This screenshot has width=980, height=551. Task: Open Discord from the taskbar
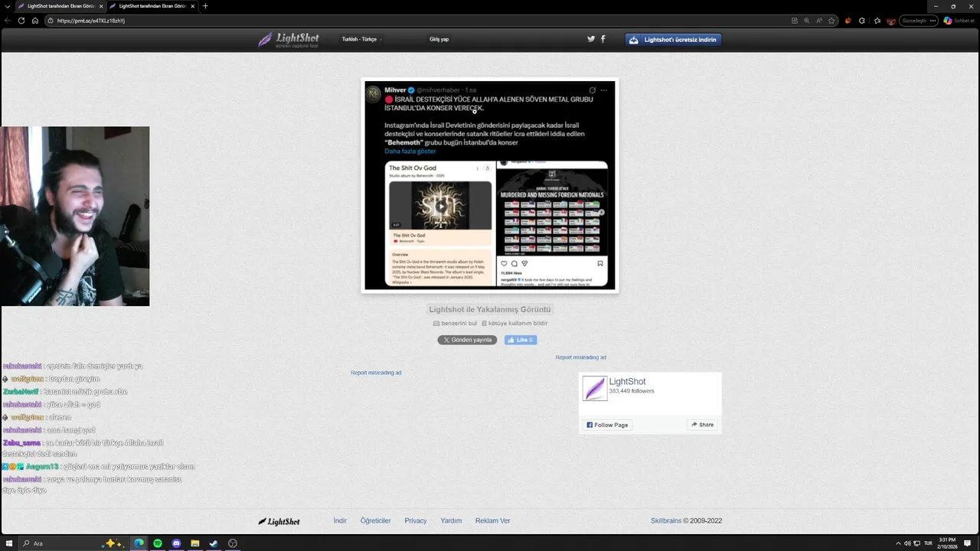pyautogui.click(x=176, y=543)
